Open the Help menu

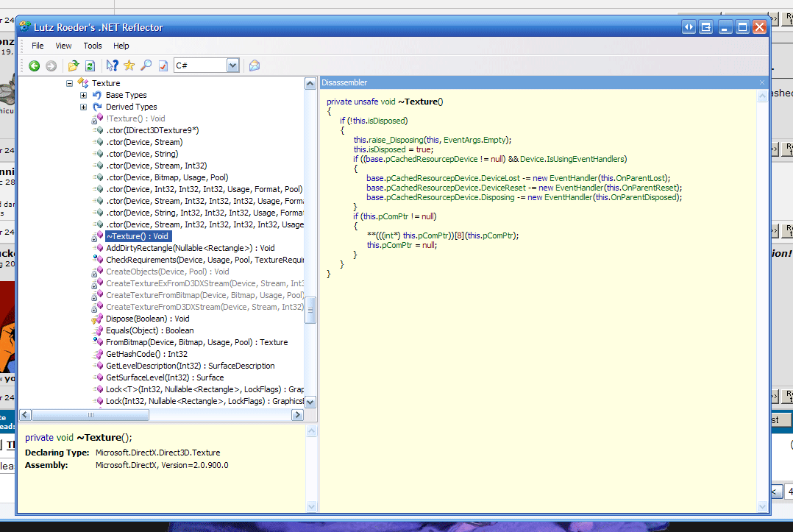121,46
